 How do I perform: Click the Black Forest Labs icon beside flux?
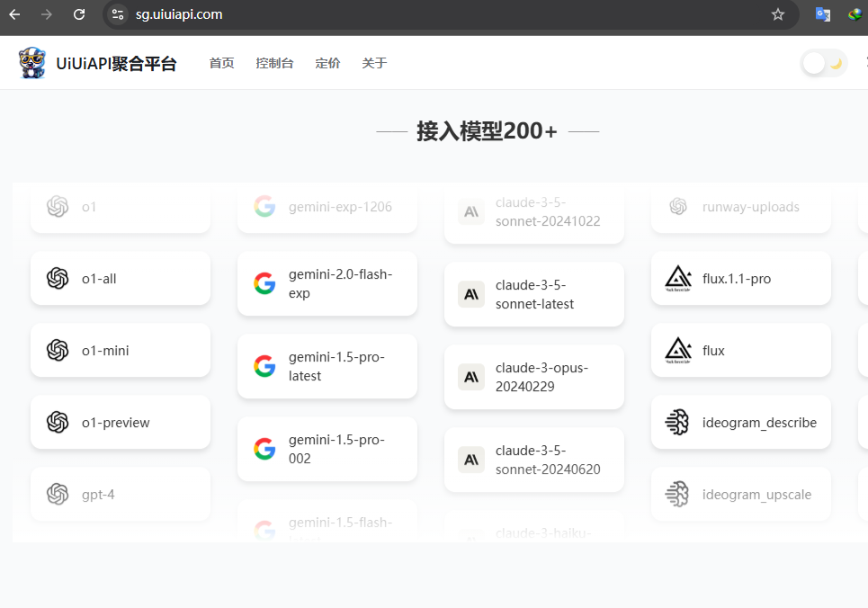pos(678,351)
